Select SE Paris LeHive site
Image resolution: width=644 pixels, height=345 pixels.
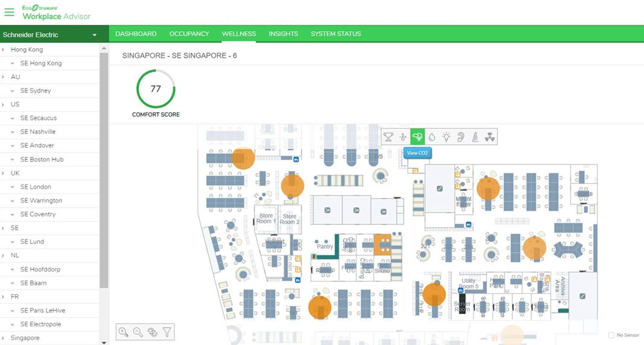tap(43, 311)
